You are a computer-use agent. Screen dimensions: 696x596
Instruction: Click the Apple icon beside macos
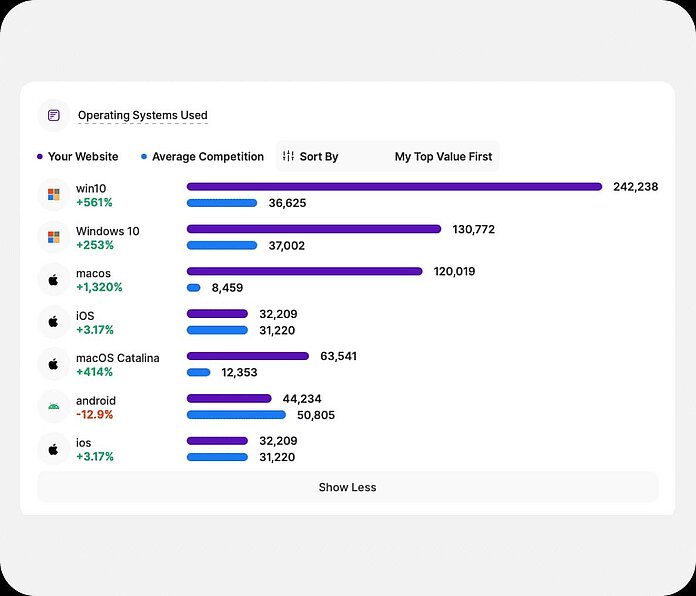pyautogui.click(x=54, y=280)
